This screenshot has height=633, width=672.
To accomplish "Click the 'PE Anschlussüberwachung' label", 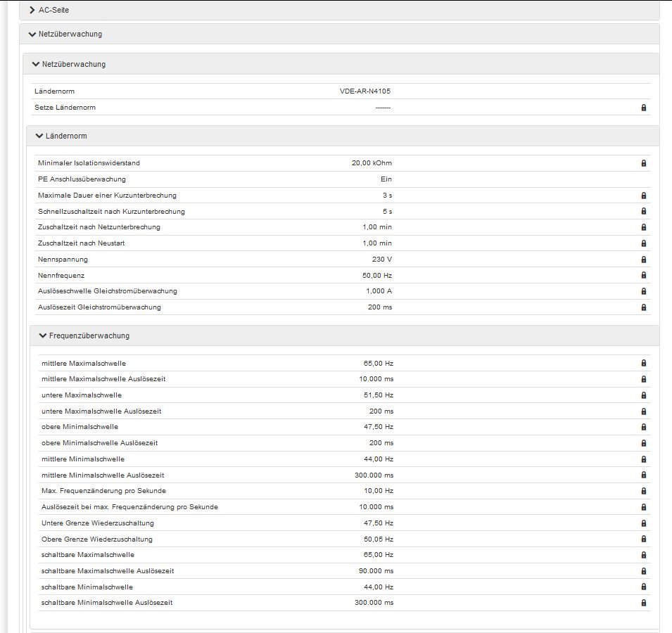I will tap(82, 179).
